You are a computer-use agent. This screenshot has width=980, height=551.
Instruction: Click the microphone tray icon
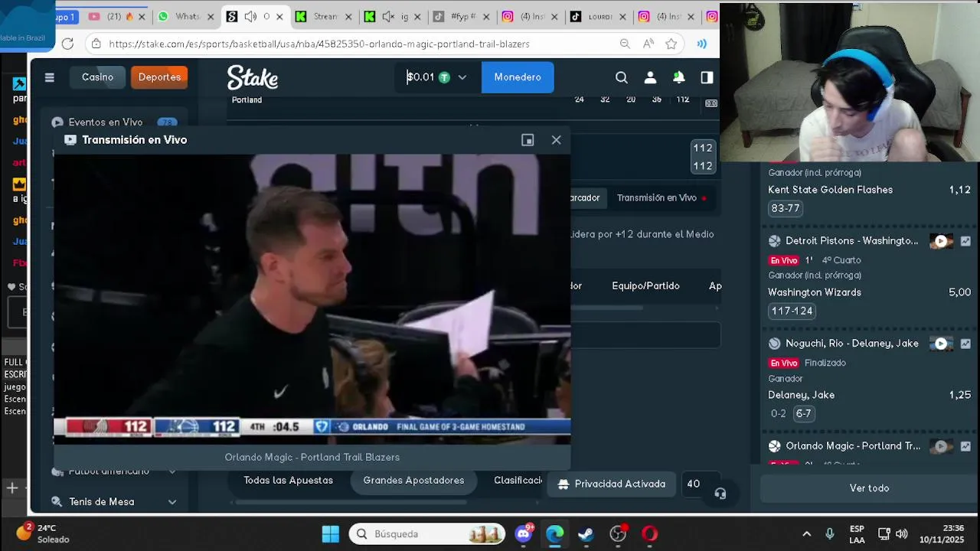[x=829, y=533]
